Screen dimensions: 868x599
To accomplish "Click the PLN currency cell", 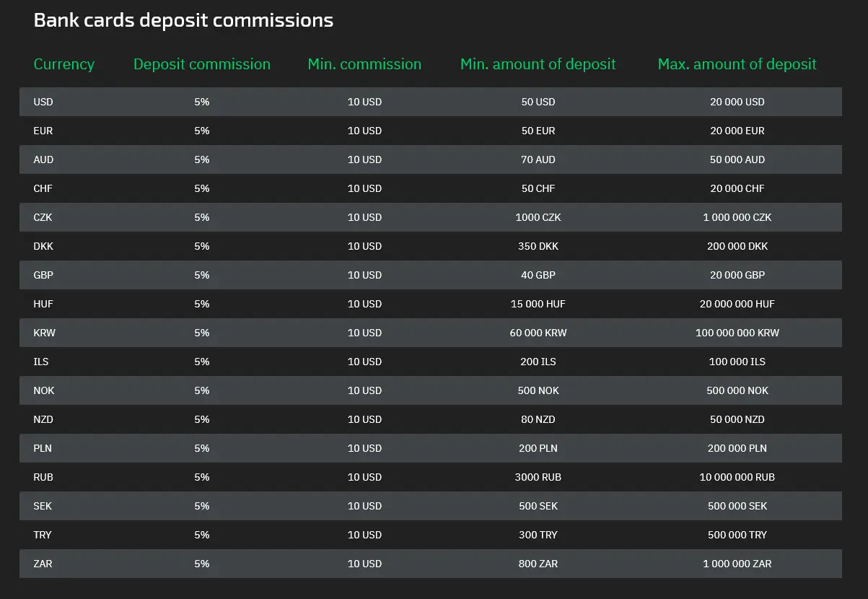I will point(43,448).
